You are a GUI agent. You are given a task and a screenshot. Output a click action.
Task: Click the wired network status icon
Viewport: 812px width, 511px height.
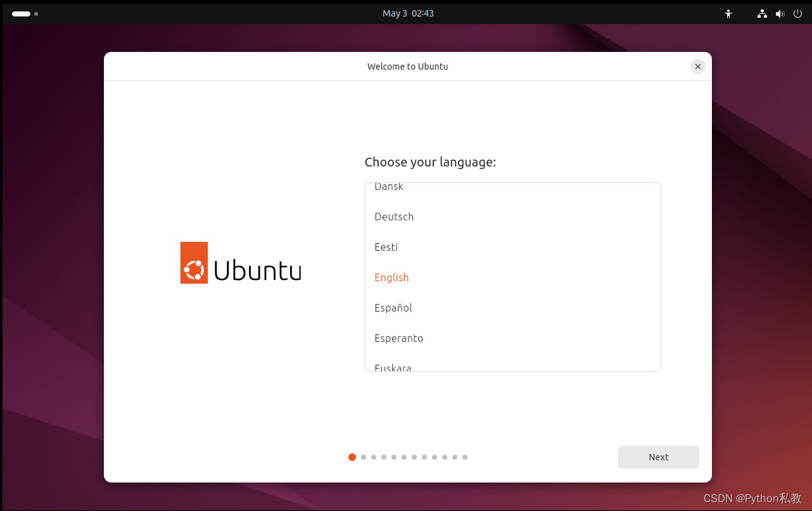762,13
